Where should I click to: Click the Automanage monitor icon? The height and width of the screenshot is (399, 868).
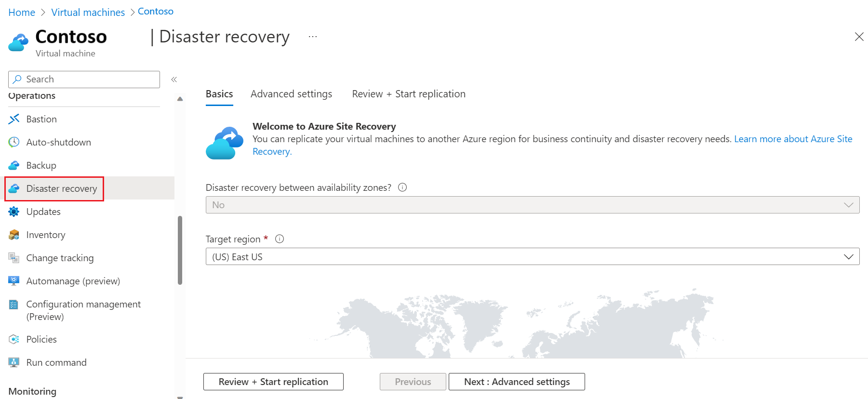[x=14, y=280]
